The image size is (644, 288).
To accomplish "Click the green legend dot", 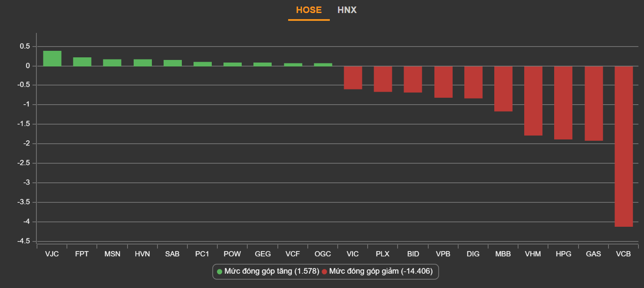I will 220,272.
